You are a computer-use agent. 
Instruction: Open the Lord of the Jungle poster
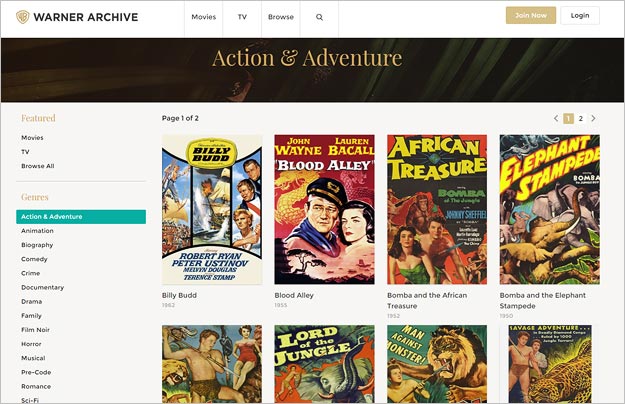[x=324, y=364]
